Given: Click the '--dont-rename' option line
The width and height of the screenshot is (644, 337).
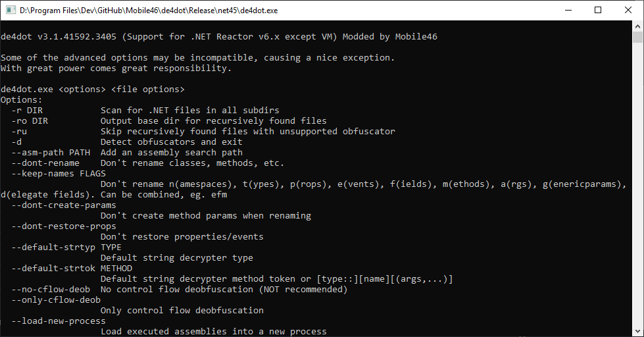Looking at the screenshot, I should (148, 163).
